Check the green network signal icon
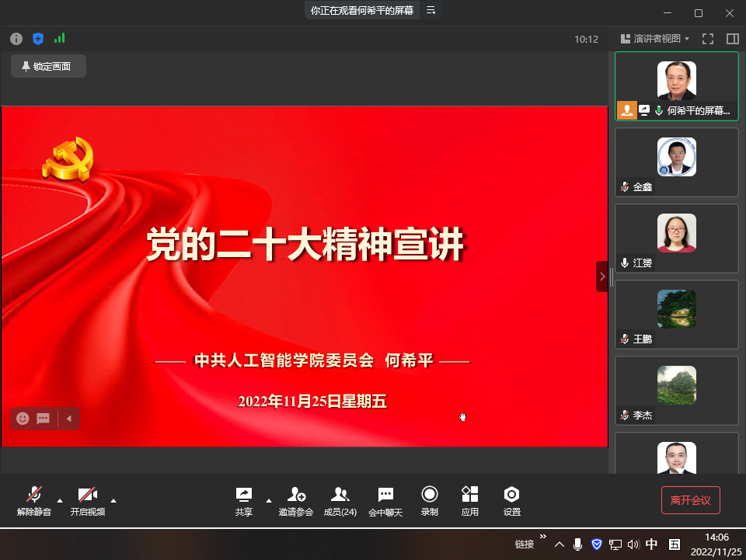The height and width of the screenshot is (560, 746). click(x=60, y=38)
